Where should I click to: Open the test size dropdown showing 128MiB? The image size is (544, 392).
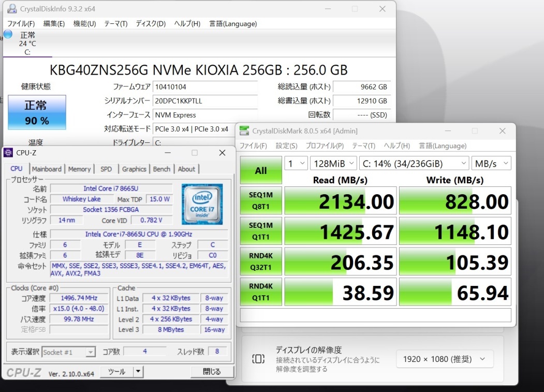333,164
